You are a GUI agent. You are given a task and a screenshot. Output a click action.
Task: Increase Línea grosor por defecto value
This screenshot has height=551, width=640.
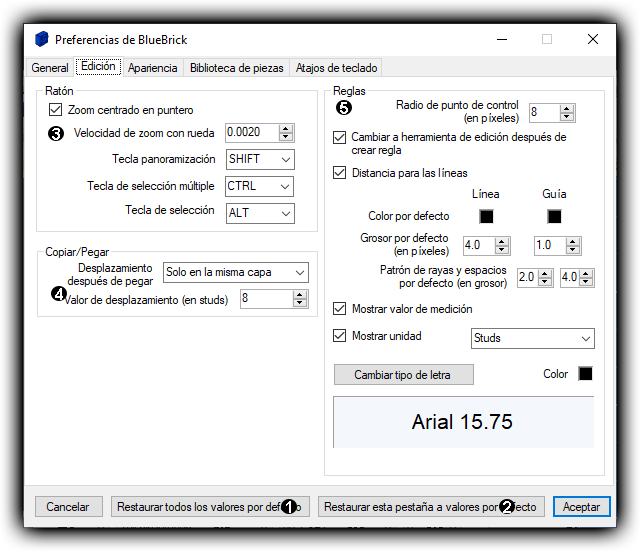pyautogui.click(x=502, y=241)
